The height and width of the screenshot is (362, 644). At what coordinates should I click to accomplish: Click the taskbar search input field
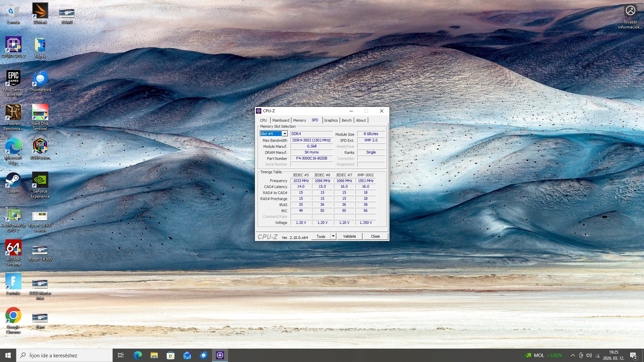pyautogui.click(x=65, y=355)
